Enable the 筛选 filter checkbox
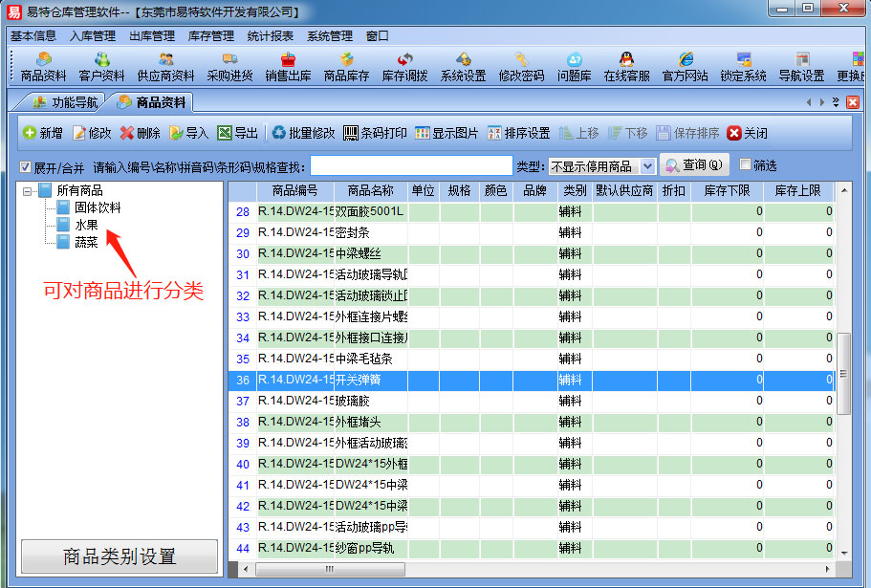This screenshot has width=871, height=588. pyautogui.click(x=746, y=165)
